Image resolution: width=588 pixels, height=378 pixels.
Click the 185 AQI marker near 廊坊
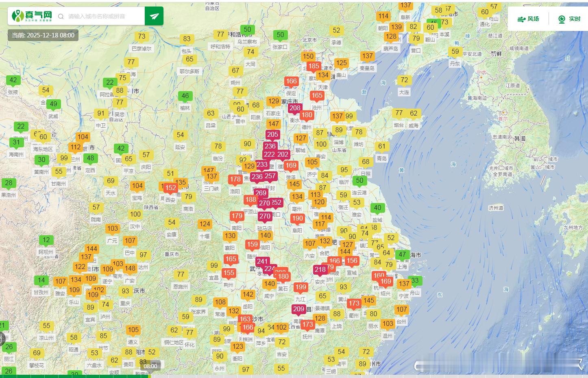314,67
